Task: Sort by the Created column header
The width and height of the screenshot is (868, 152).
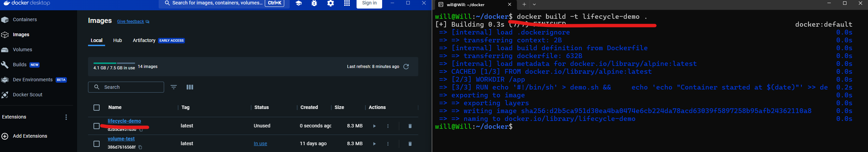Action: (x=309, y=107)
